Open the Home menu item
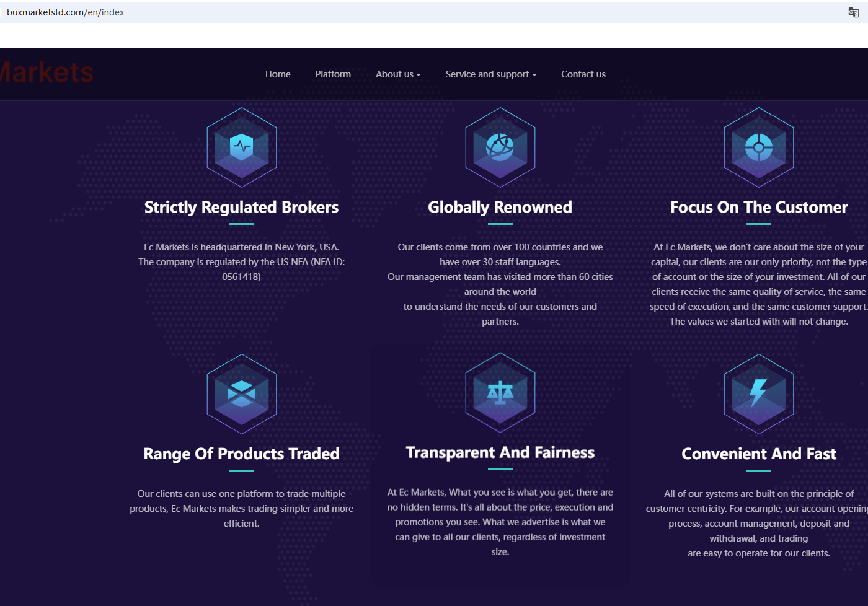This screenshot has height=606, width=868. (x=278, y=74)
